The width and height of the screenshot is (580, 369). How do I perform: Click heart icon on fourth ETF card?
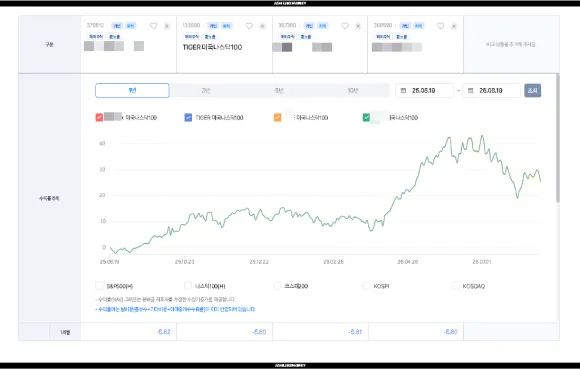(441, 26)
